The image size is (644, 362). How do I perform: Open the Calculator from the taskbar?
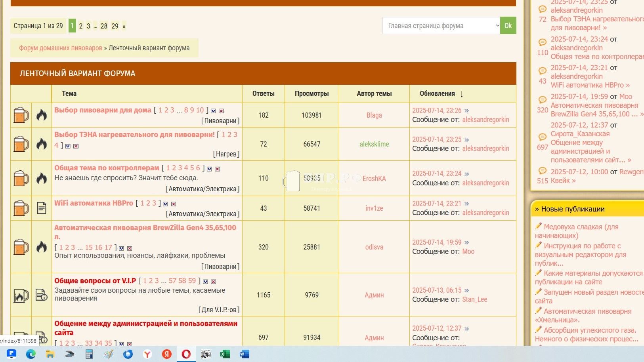pos(89,354)
